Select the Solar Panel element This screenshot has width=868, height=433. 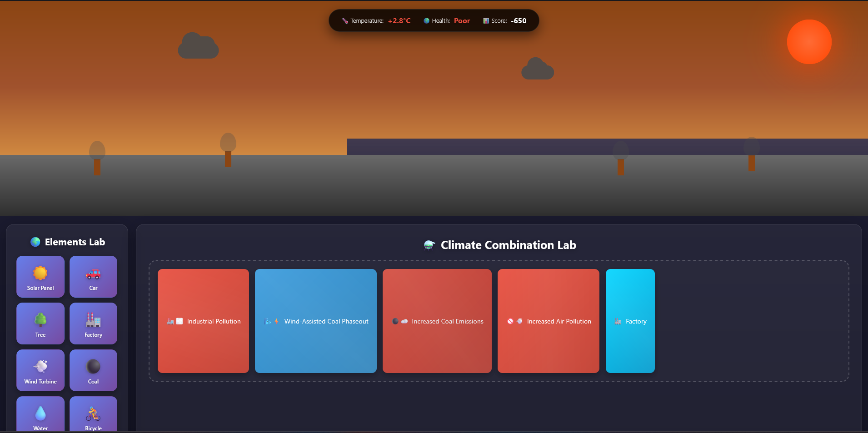tap(40, 276)
